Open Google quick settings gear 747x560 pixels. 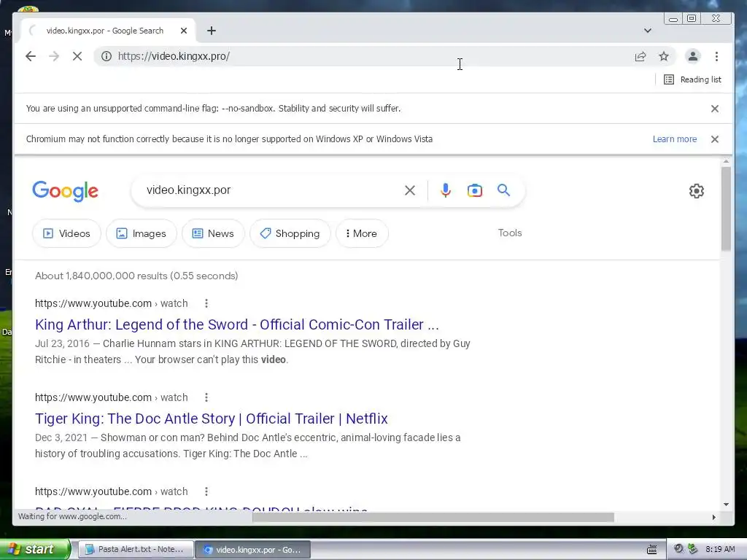pyautogui.click(x=697, y=191)
